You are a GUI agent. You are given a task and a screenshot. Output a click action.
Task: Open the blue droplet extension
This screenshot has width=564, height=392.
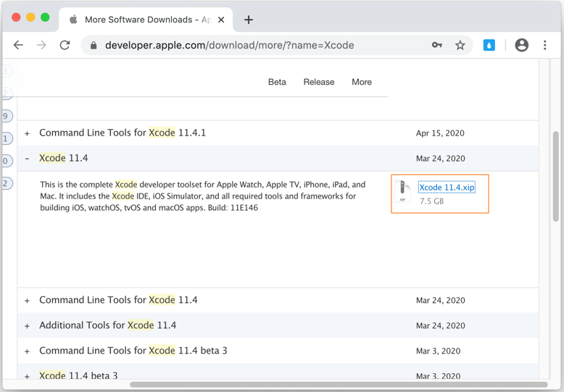pos(489,45)
